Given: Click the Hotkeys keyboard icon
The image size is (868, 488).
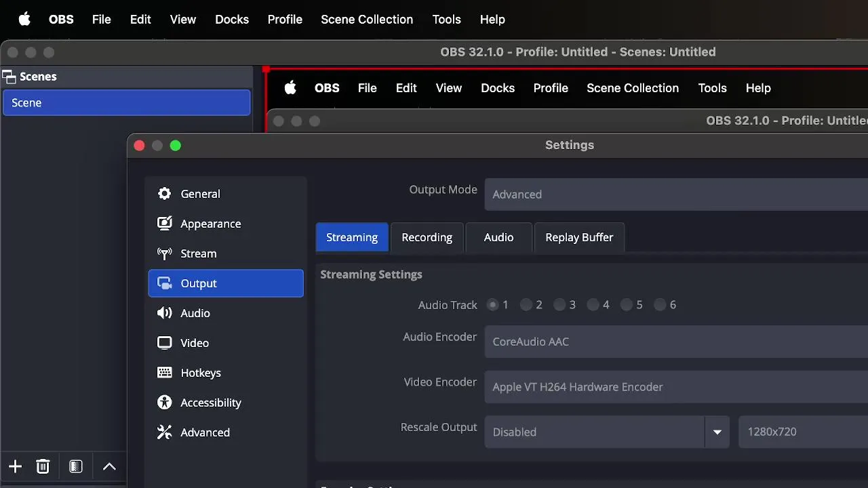Looking at the screenshot, I should (164, 373).
